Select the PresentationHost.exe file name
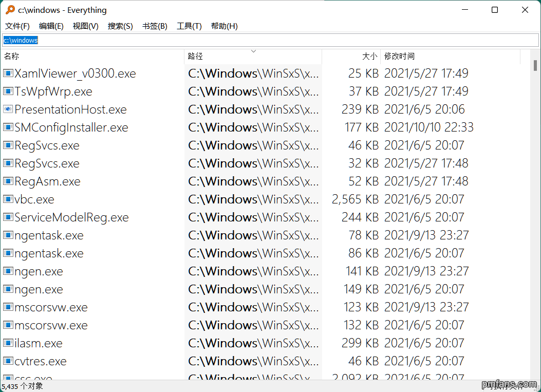This screenshot has width=541, height=392. tap(71, 109)
